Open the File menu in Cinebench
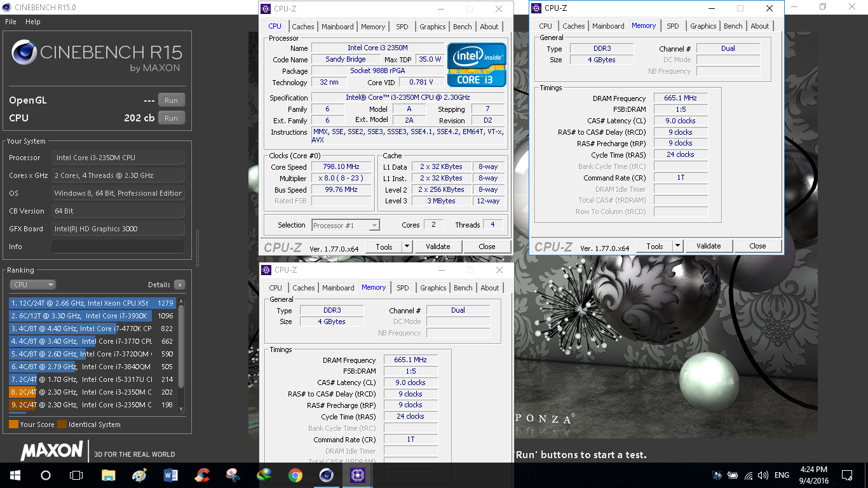Screen dimensions: 868x488 click(x=10, y=22)
